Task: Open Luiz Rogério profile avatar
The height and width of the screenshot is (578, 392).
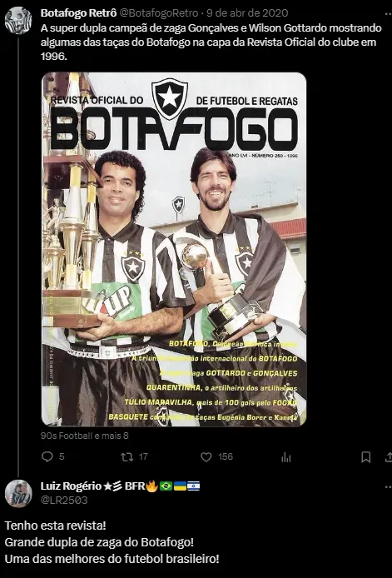Action: (18, 493)
